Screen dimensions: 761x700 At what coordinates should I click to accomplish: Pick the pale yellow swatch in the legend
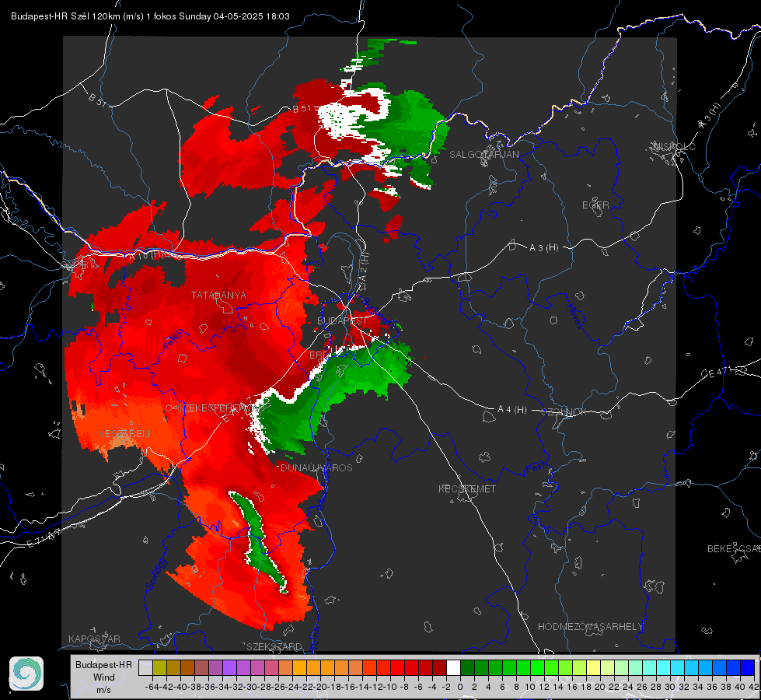(593, 667)
